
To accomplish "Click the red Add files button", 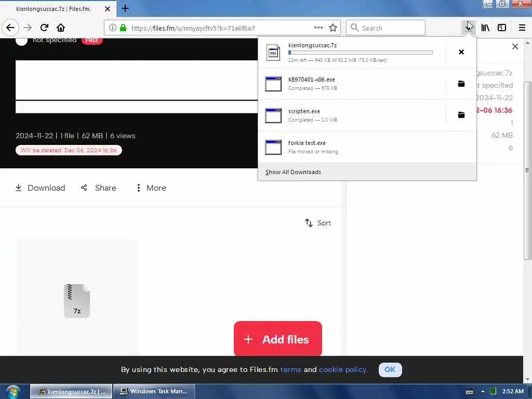I will click(x=277, y=339).
